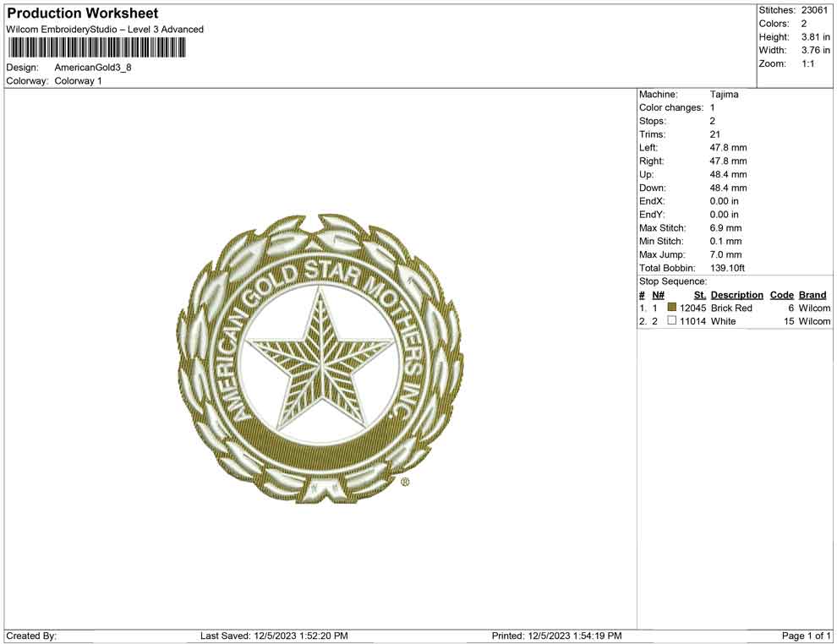Click the Description column header
The height and width of the screenshot is (644, 837).
(x=736, y=295)
